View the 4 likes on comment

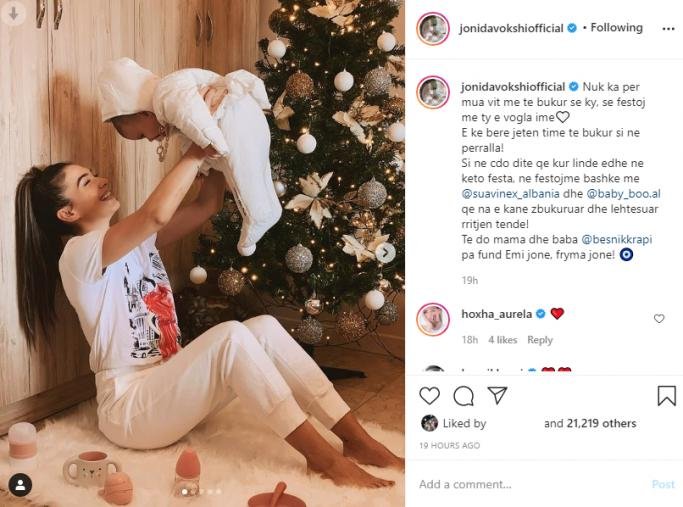(x=502, y=340)
